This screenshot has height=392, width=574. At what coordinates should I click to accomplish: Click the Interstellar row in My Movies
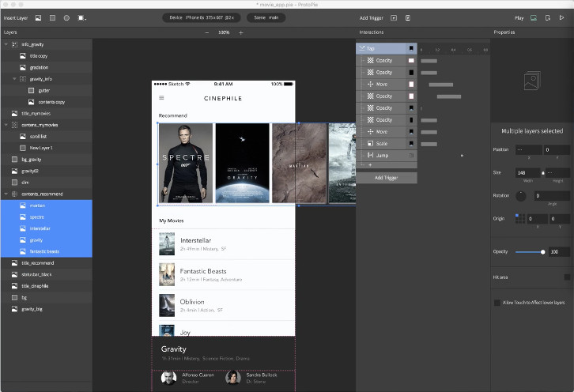pyautogui.click(x=223, y=244)
